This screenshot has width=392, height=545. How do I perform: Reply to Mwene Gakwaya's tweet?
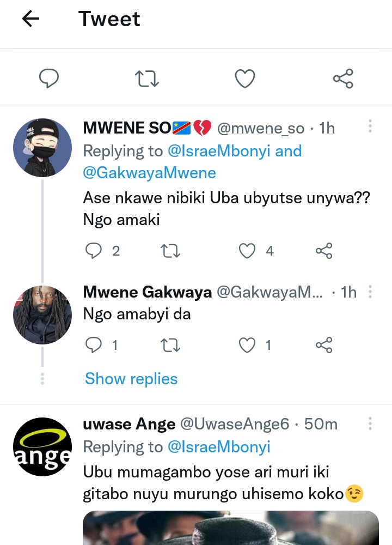point(95,345)
